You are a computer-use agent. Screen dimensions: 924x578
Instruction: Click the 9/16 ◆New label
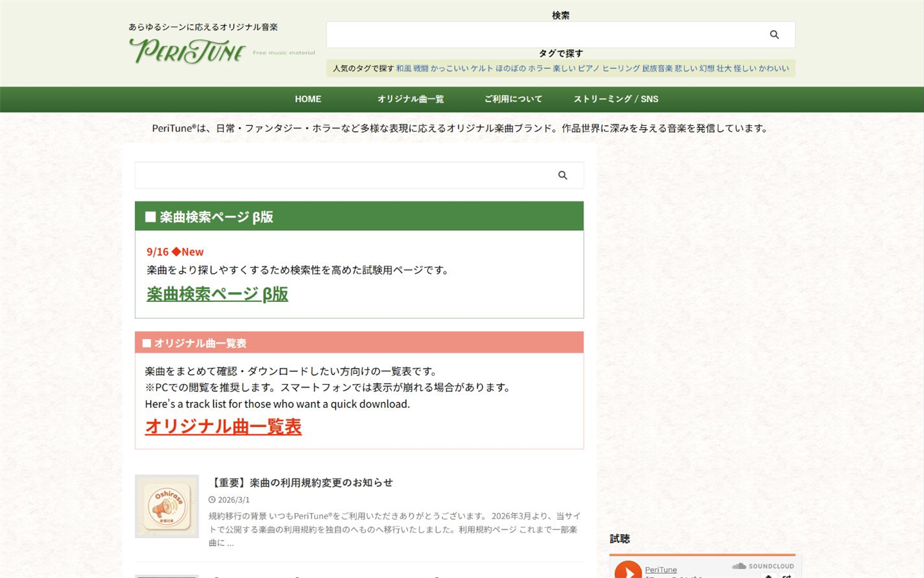coord(175,252)
